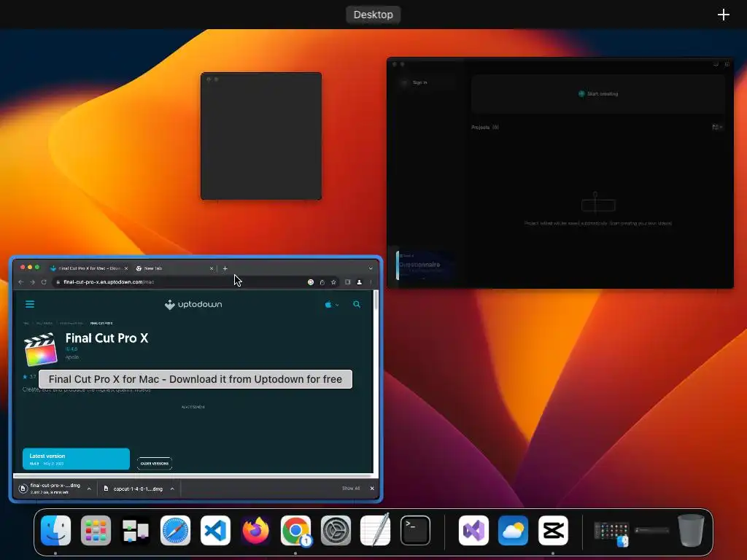The width and height of the screenshot is (747, 560).
Task: Open the minimized Launchpad-like window in Dock
Action: point(612,533)
